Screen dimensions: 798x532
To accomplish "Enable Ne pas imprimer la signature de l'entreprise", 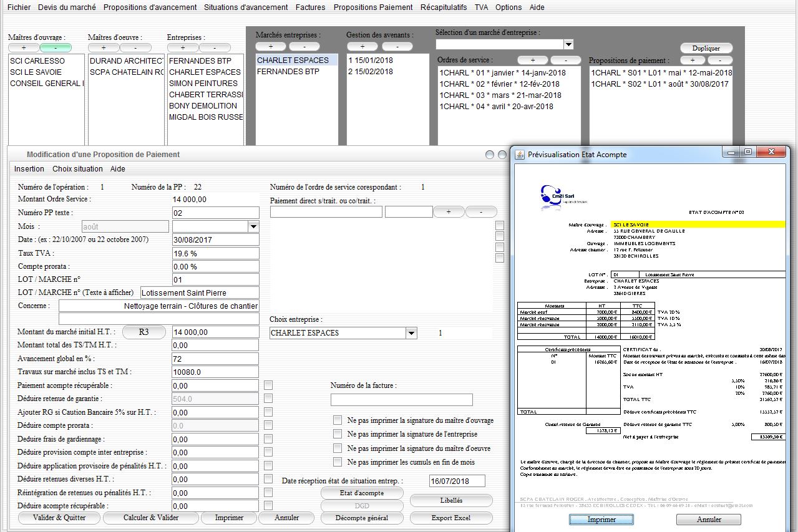I will (x=338, y=434).
